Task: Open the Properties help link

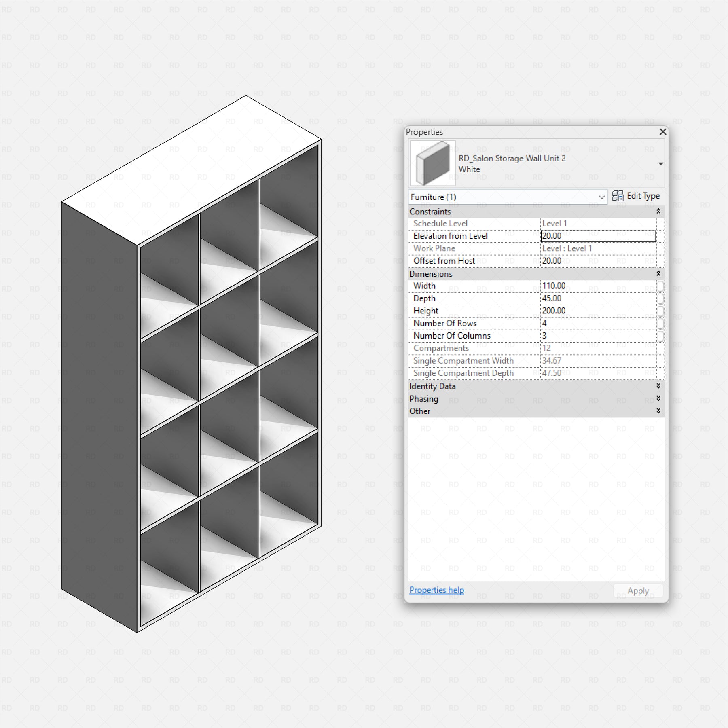Action: [436, 590]
